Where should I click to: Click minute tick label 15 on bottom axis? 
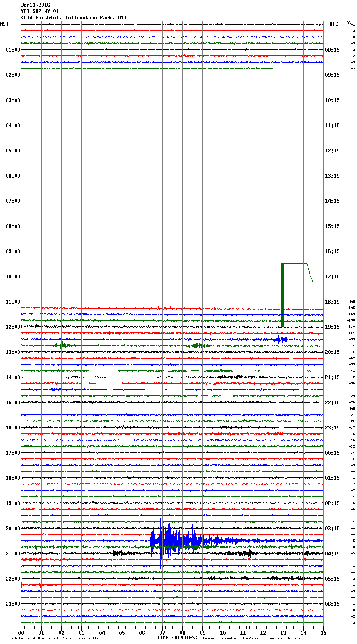323,633
